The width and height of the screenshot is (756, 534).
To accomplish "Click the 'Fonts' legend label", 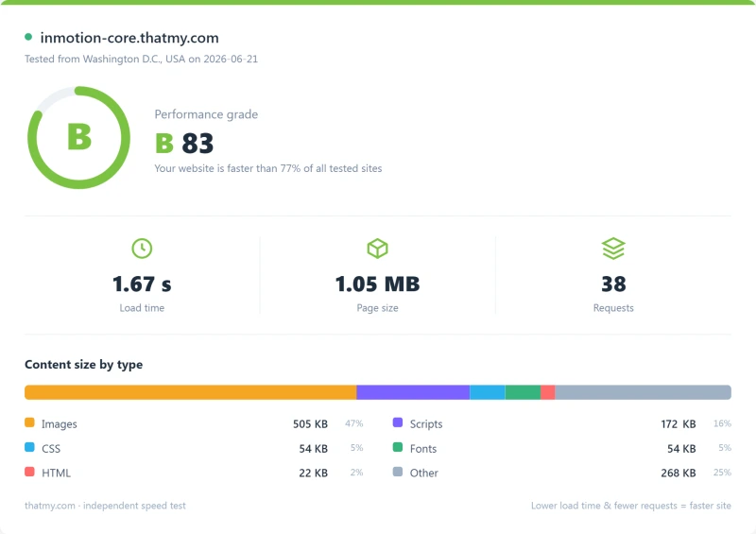I will [423, 449].
